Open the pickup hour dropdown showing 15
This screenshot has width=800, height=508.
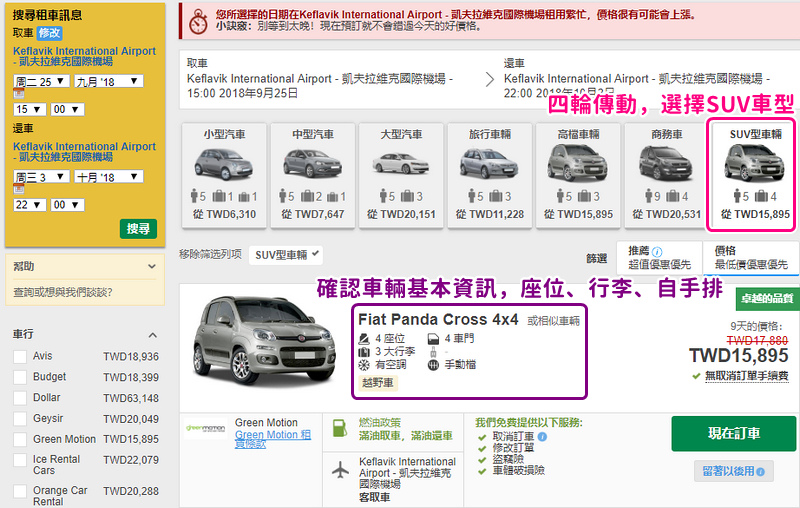coord(30,109)
